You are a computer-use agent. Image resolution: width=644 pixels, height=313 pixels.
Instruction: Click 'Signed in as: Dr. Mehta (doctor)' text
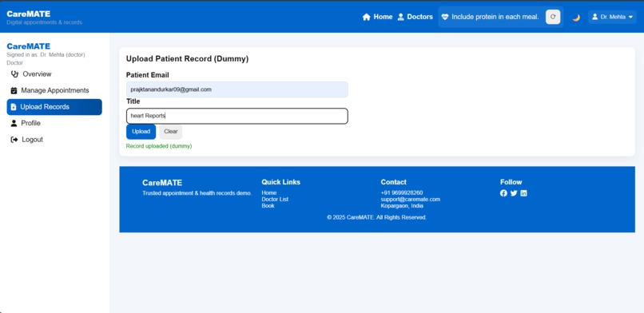point(46,54)
